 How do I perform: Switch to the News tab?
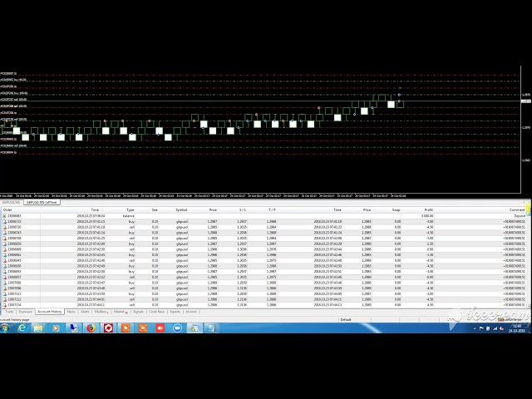click(71, 312)
